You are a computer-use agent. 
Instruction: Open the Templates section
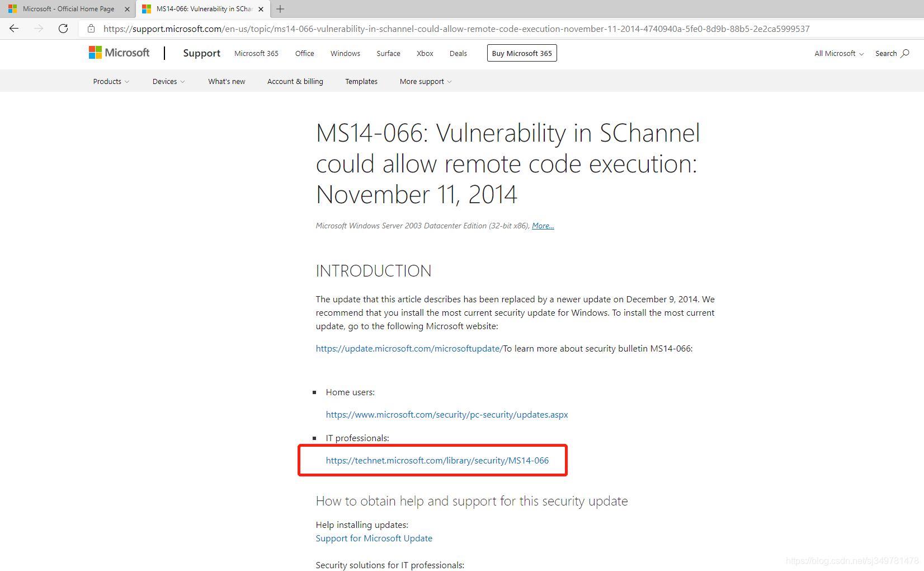361,81
